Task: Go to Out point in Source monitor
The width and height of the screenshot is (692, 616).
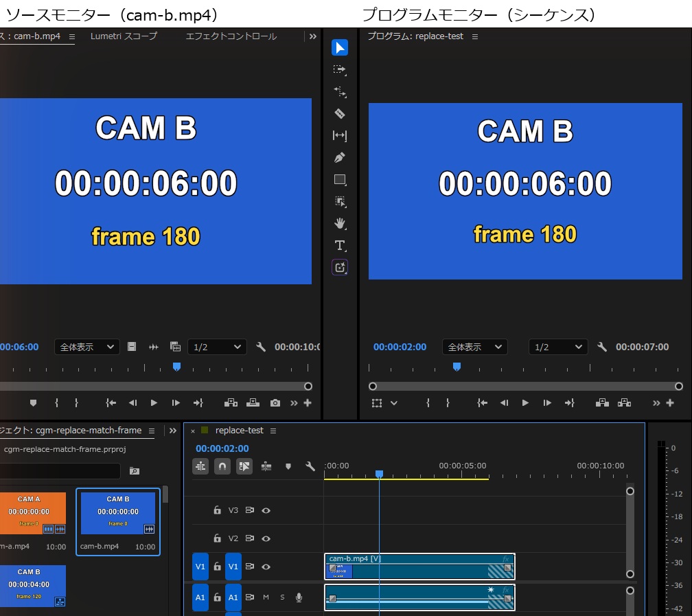Action: pyautogui.click(x=198, y=402)
